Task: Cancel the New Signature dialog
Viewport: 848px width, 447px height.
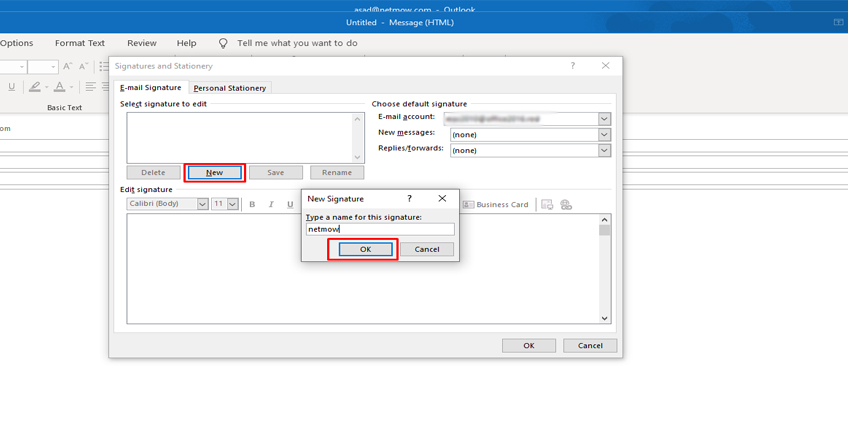Action: (x=427, y=249)
